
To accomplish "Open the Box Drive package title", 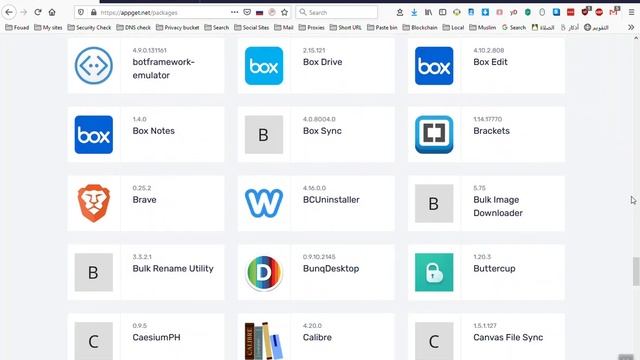I will (x=322, y=62).
